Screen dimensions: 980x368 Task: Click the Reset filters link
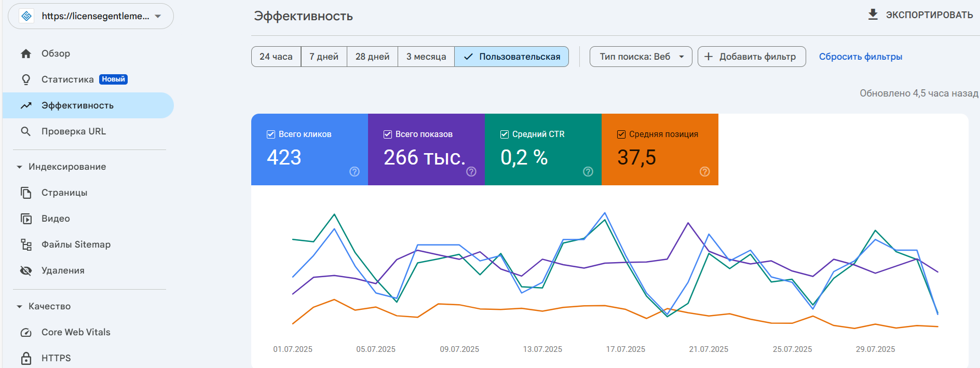[860, 57]
